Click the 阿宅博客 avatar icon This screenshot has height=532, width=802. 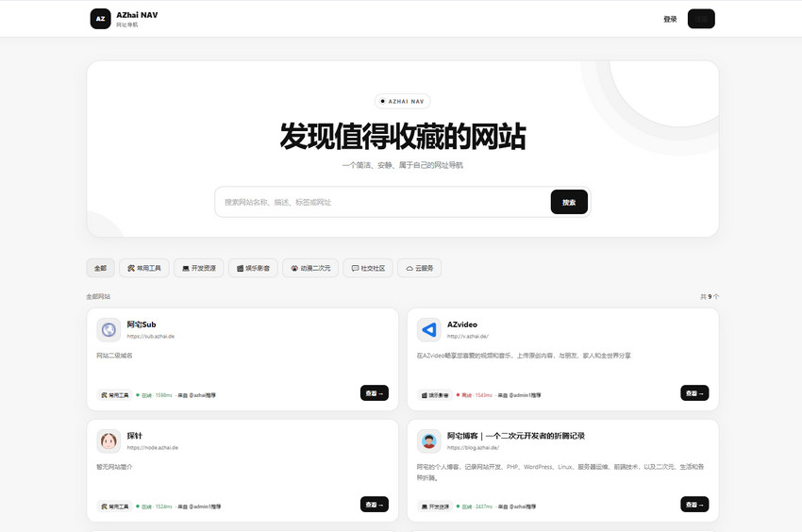click(x=428, y=441)
